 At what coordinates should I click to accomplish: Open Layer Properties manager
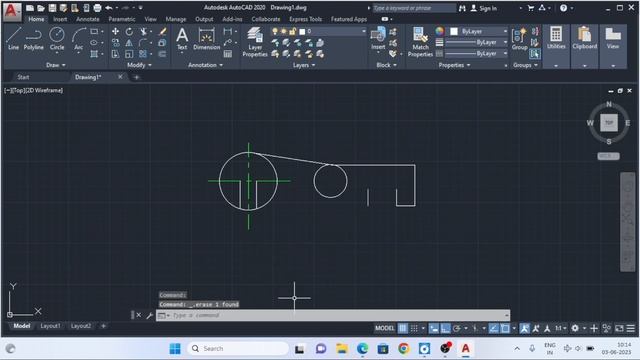pos(255,42)
